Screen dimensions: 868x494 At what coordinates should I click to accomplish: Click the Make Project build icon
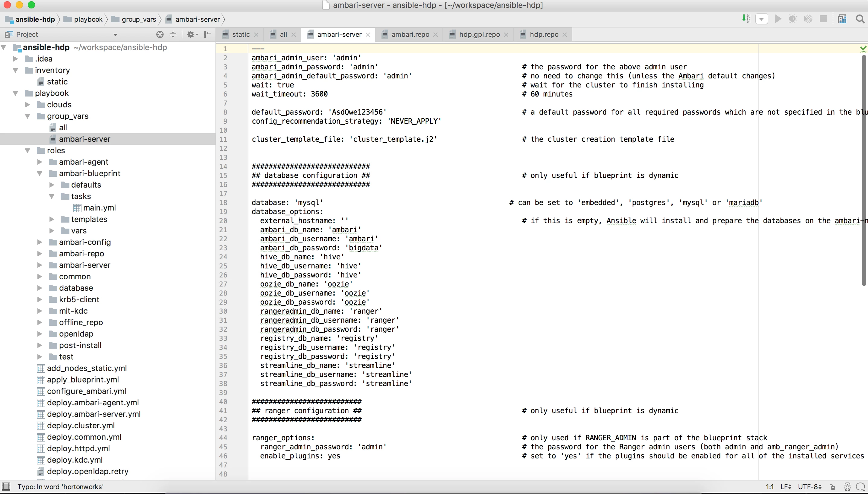pos(746,19)
